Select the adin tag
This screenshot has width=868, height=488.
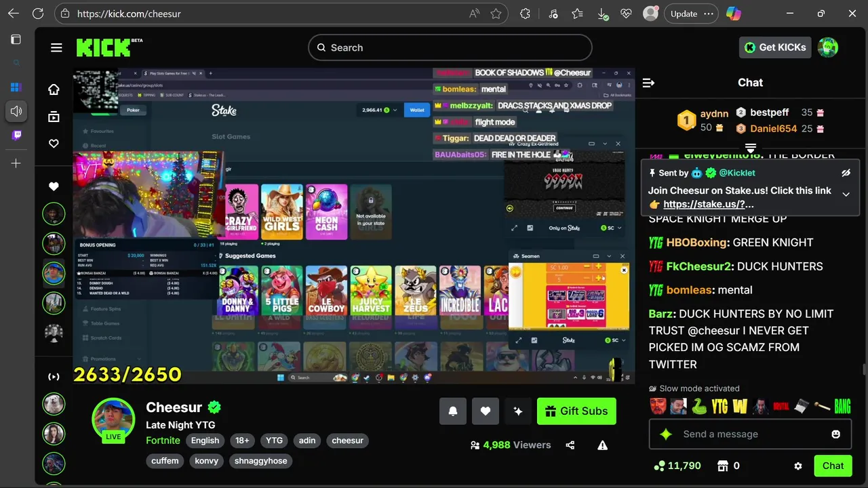tap(307, 441)
